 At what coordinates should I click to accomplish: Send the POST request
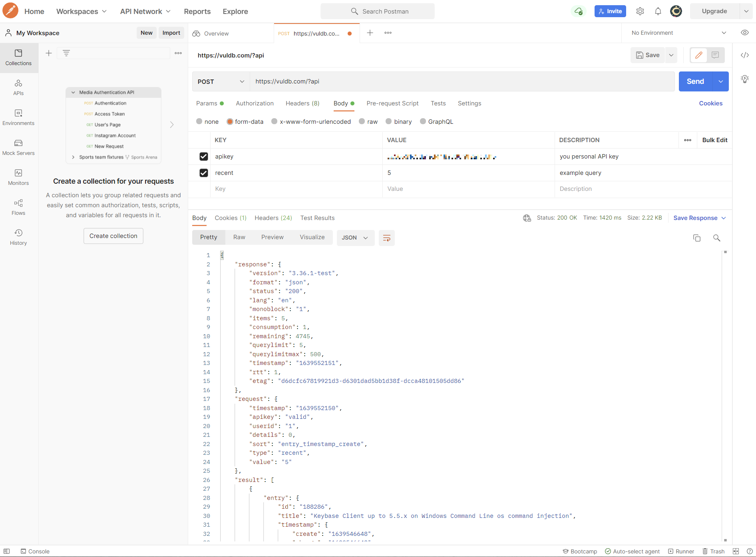pos(695,81)
